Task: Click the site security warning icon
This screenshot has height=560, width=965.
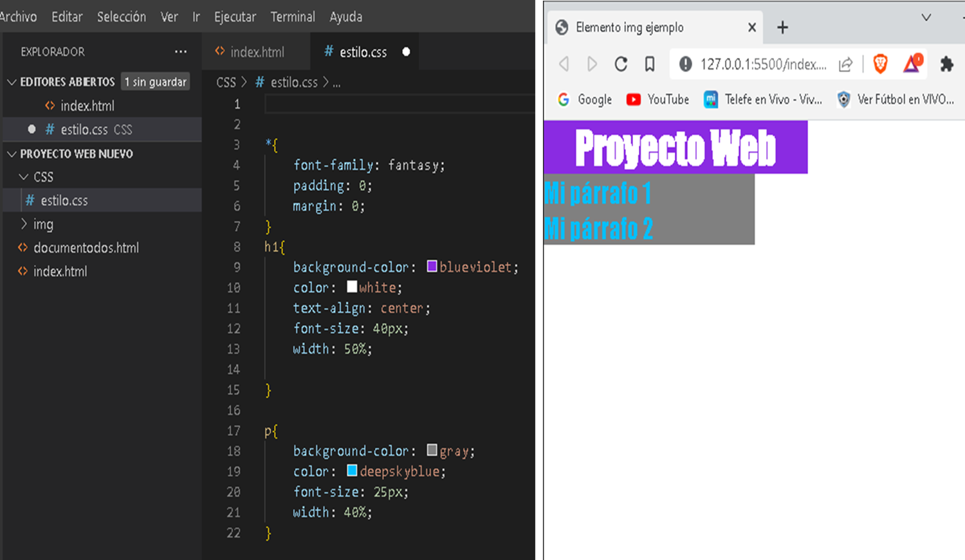Action: [x=686, y=64]
